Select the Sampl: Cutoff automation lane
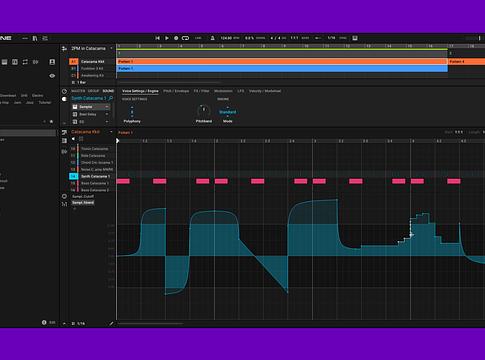The image size is (485, 360). pos(83,196)
